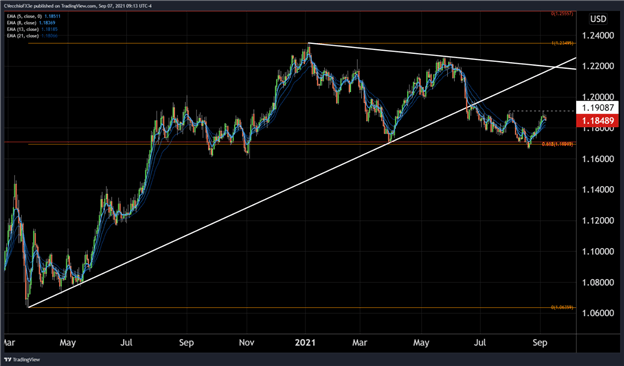Viewport: 624px width, 366px height.
Task: Click the 1.23495 Fibonacci level label
Action: [x=562, y=43]
